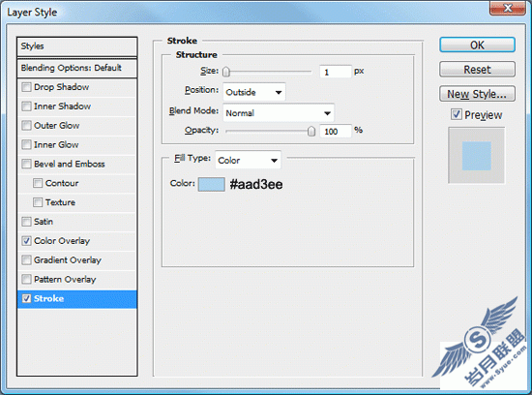Screen dimensions: 532x395
Task: Open the stroke Color swatch picker
Action: (212, 184)
